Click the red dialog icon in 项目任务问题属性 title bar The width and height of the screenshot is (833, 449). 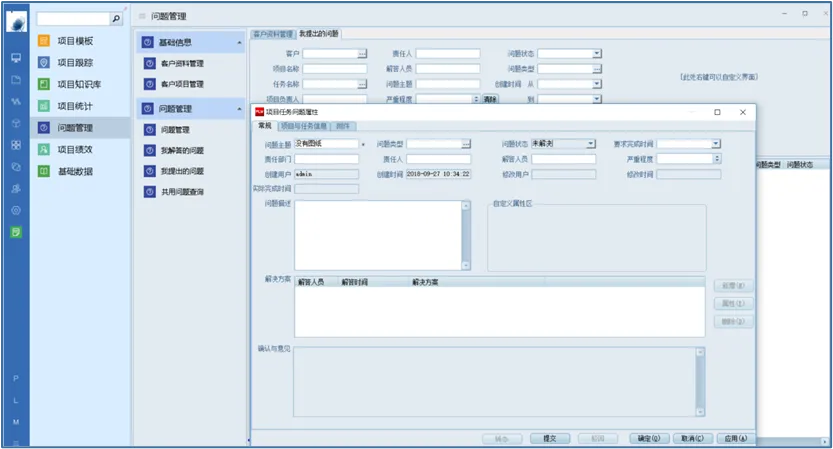tap(259, 112)
